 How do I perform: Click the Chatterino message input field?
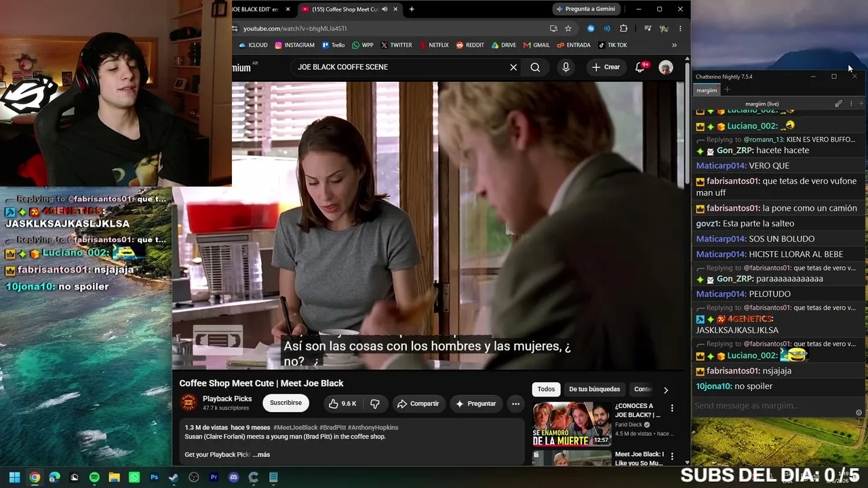coord(773,406)
